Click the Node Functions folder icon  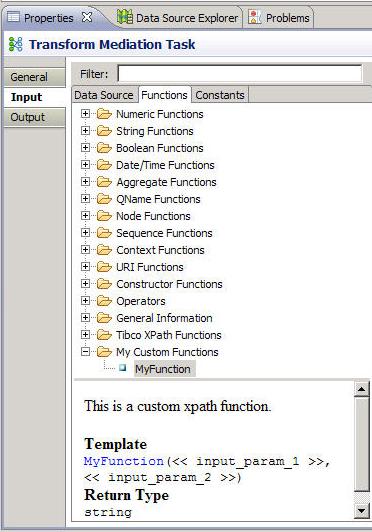(104, 215)
